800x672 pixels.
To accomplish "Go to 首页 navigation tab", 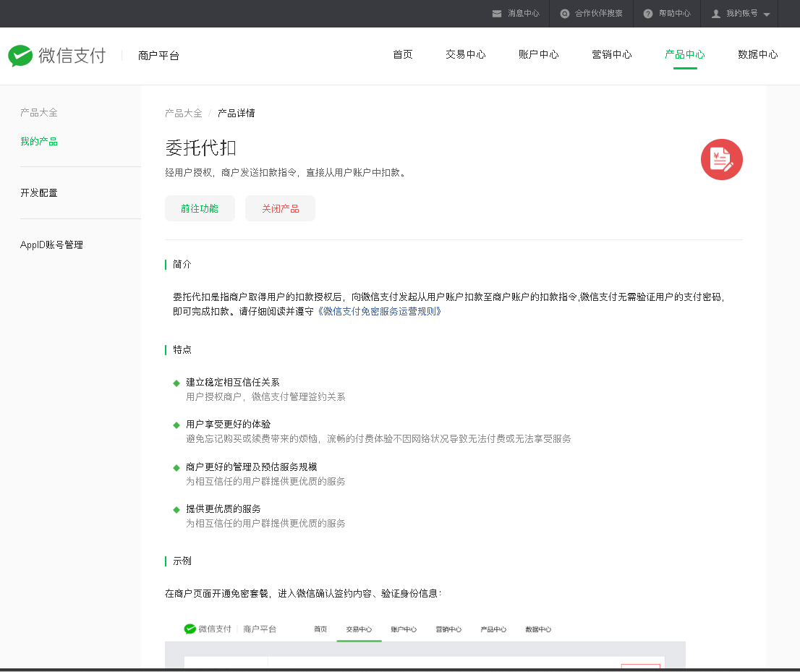I will click(403, 54).
